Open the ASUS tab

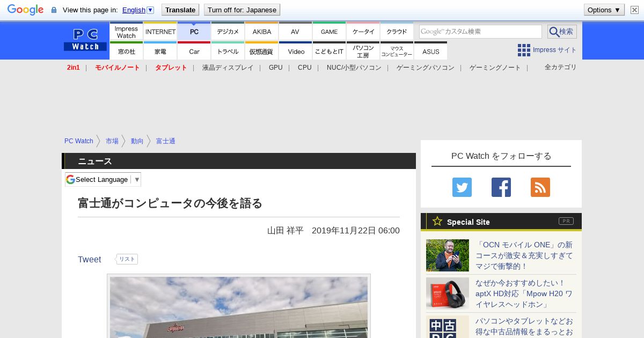pos(430,51)
